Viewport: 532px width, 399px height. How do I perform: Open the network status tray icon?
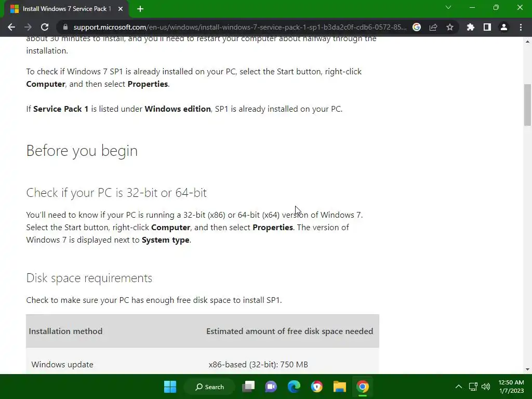point(473,387)
